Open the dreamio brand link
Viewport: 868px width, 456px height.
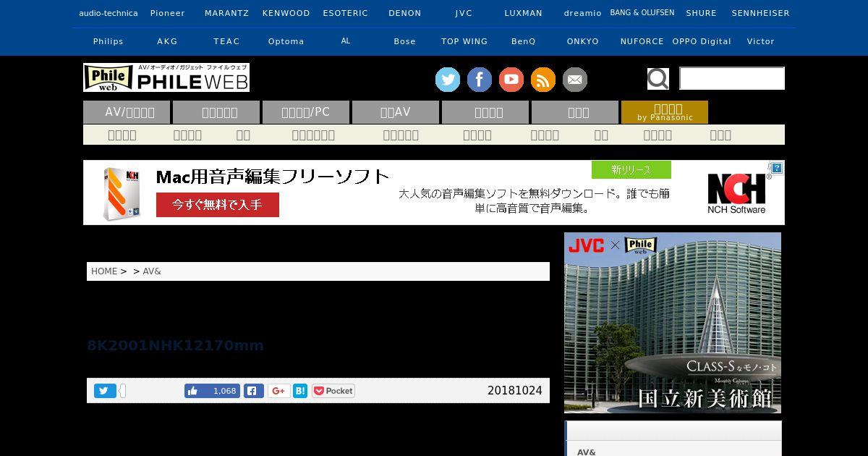583,13
